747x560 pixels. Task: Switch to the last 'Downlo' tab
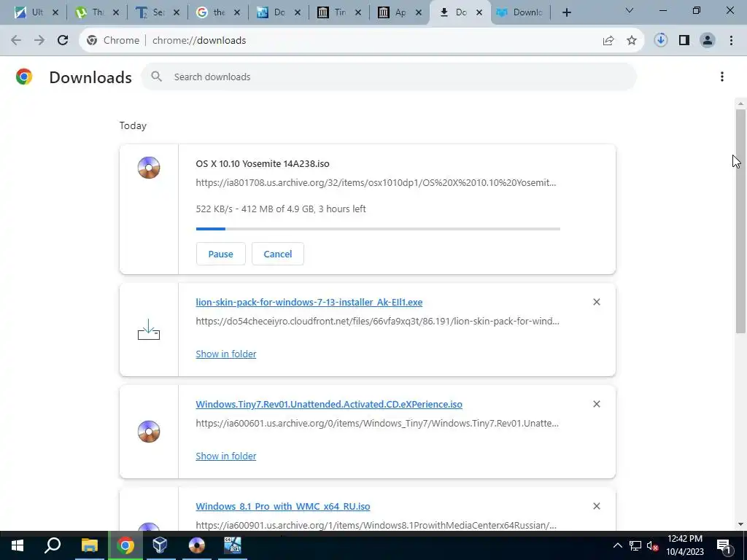(x=520, y=12)
